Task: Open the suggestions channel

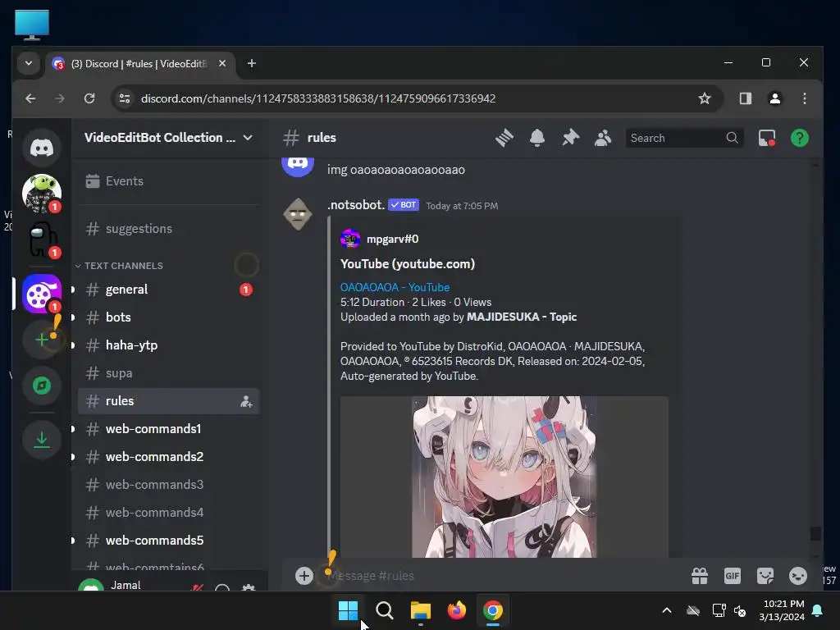Action: click(x=168, y=229)
